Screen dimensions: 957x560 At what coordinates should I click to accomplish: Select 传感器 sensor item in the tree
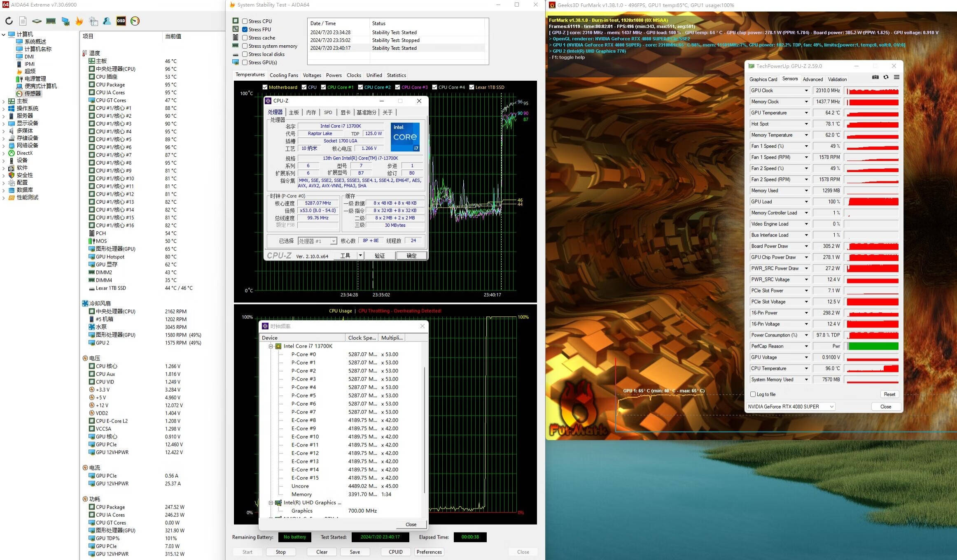tap(33, 93)
